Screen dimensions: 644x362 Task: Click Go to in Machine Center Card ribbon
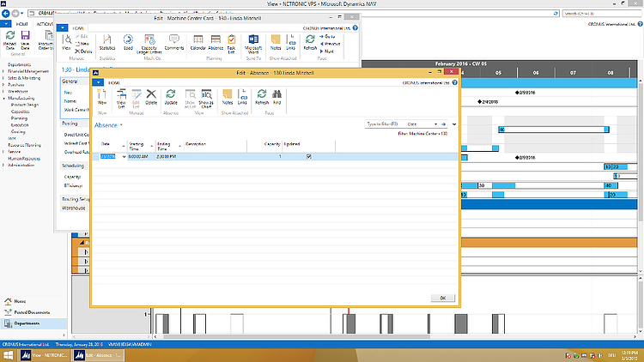click(327, 37)
